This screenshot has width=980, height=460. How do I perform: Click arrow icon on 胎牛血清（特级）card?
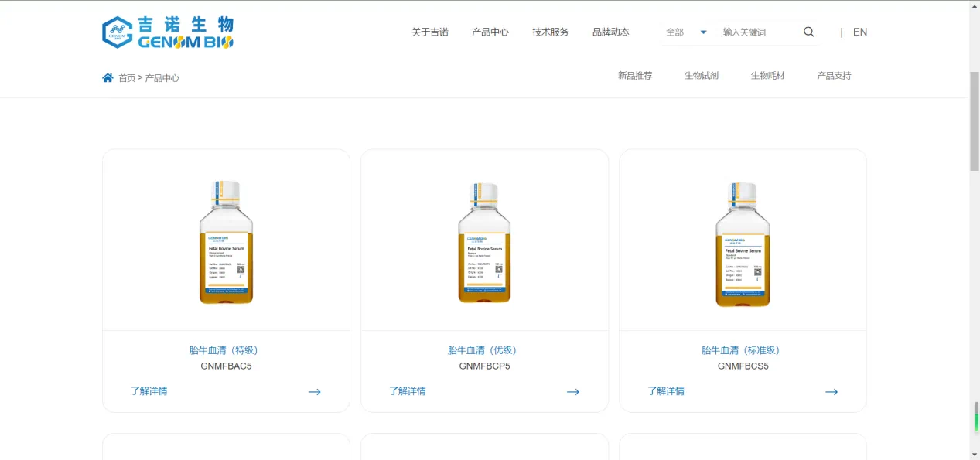pyautogui.click(x=314, y=392)
